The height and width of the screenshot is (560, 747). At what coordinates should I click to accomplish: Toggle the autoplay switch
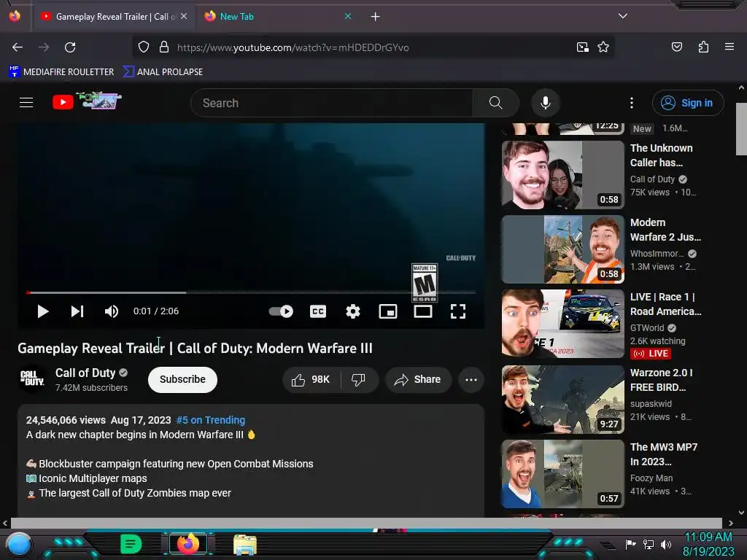pos(281,311)
